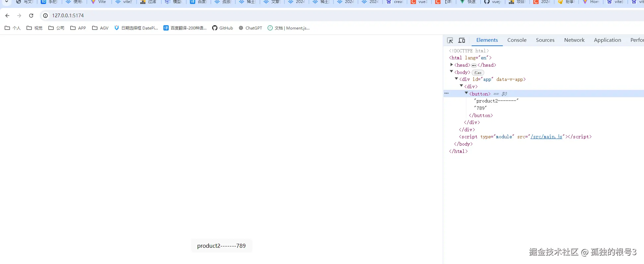644x264 pixels.
Task: Open the 视觉 bookmark folder
Action: point(34,28)
